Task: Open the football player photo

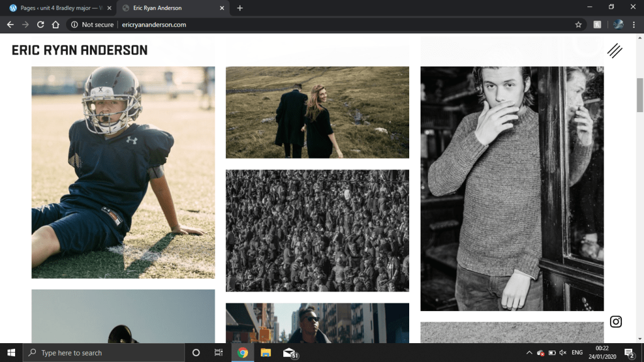Action: (x=123, y=172)
